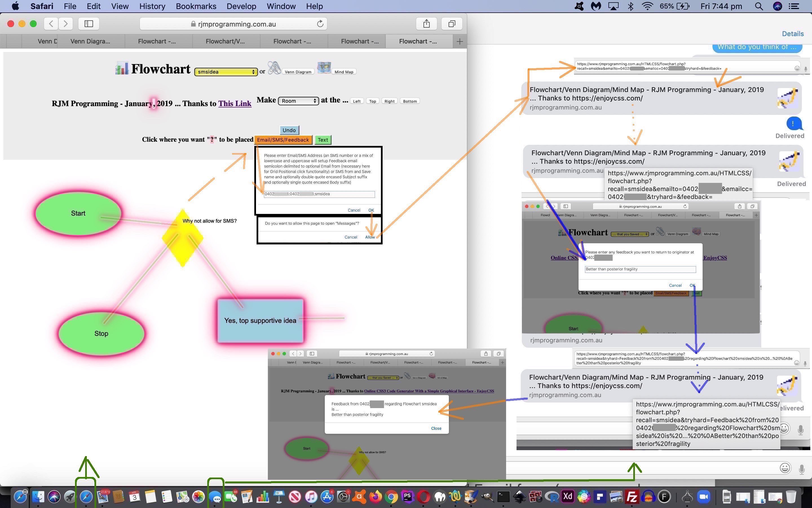Launch Mail from the dock
This screenshot has height=508, width=812.
pos(103,497)
